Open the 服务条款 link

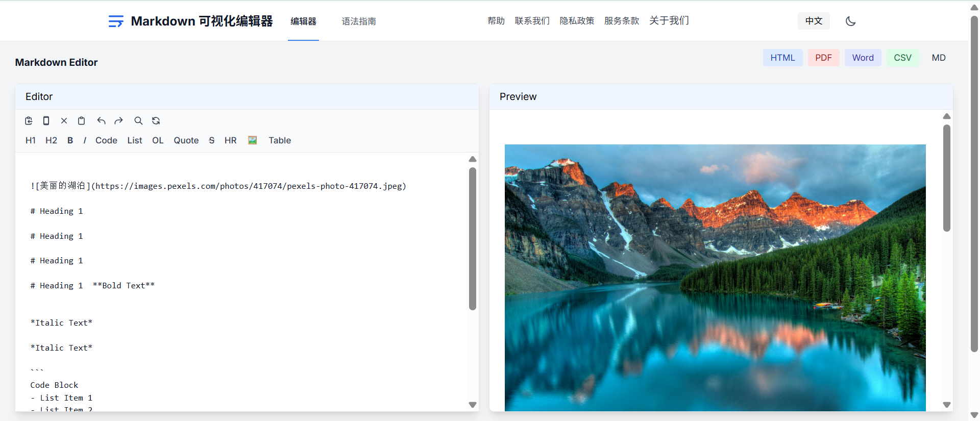tap(622, 20)
